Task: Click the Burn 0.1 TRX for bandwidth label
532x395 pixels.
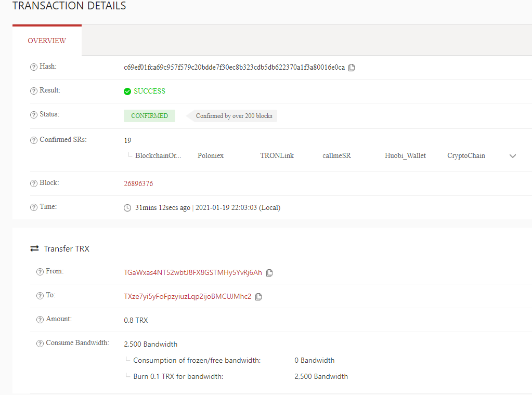Action: tap(178, 376)
